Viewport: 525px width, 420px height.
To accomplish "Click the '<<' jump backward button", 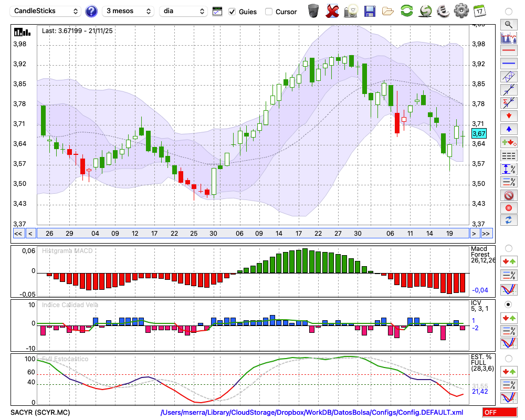I will 18,234.
